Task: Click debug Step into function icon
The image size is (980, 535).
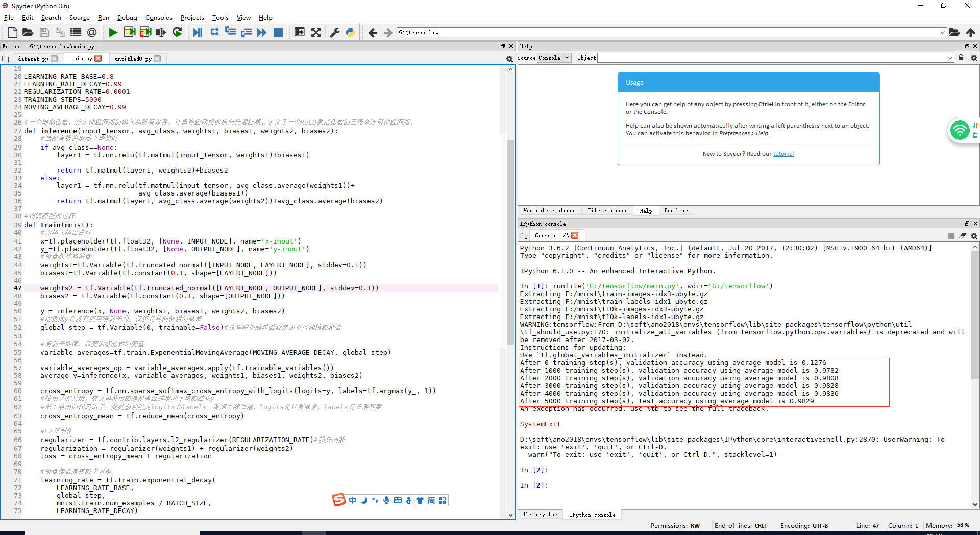Action: (x=230, y=32)
